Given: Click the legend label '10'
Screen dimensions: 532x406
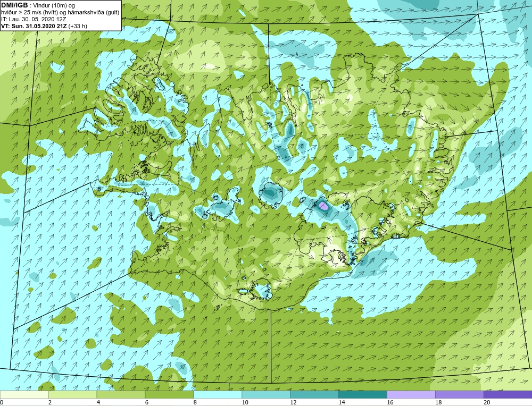Looking at the screenshot, I should (x=245, y=402).
